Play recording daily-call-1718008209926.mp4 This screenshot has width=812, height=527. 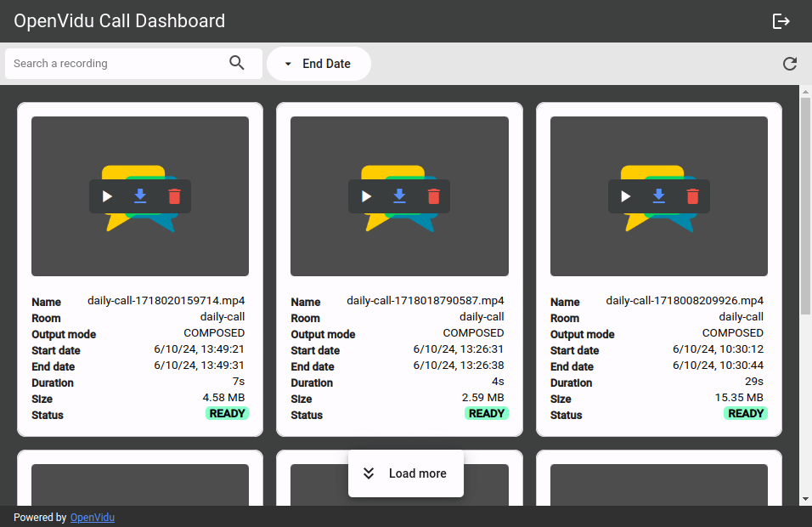626,196
